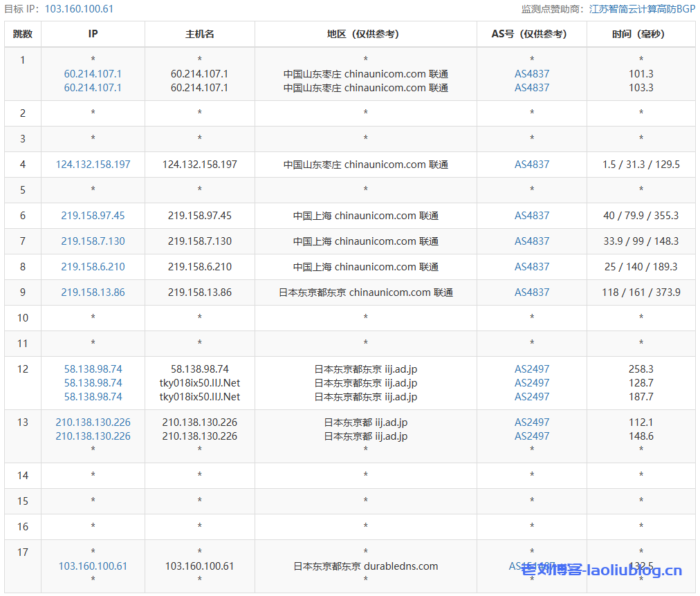Image resolution: width=700 pixels, height=596 pixels.
Task: Select IP link 219.158.97.45 in hop 6
Action: [93, 216]
